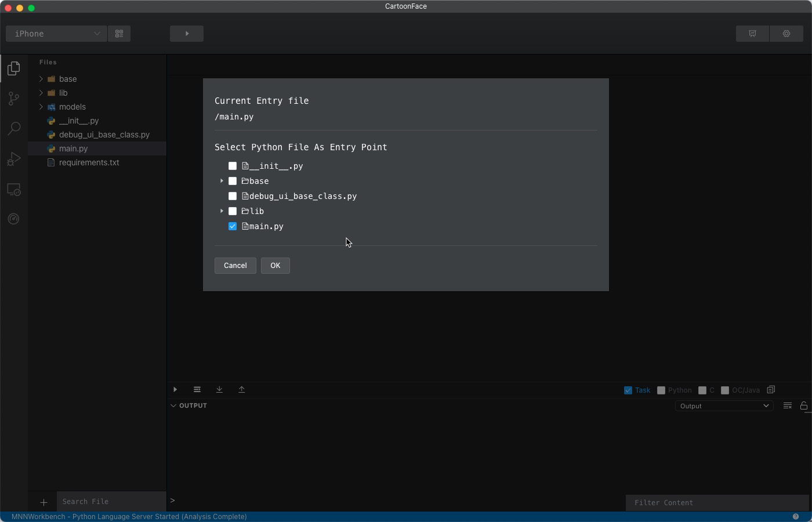Open the remote device sidebar icon

point(14,189)
